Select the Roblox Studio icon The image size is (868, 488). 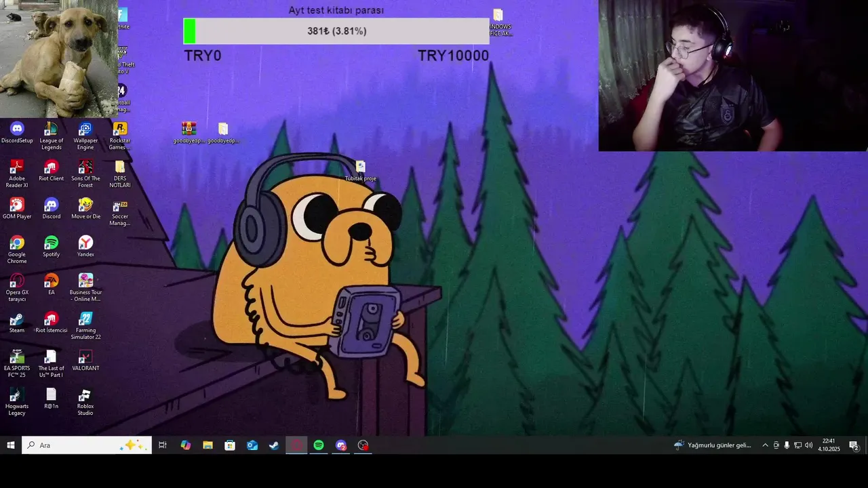pyautogui.click(x=85, y=401)
